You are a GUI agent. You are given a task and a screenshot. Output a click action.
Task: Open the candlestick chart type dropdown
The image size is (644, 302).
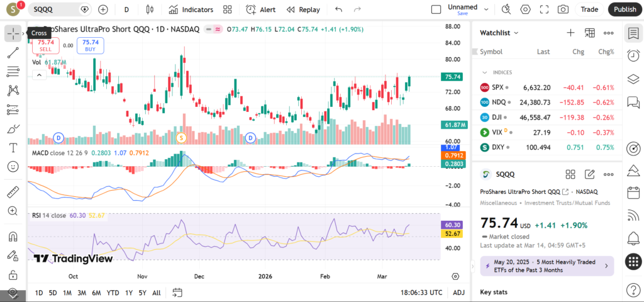pyautogui.click(x=149, y=9)
